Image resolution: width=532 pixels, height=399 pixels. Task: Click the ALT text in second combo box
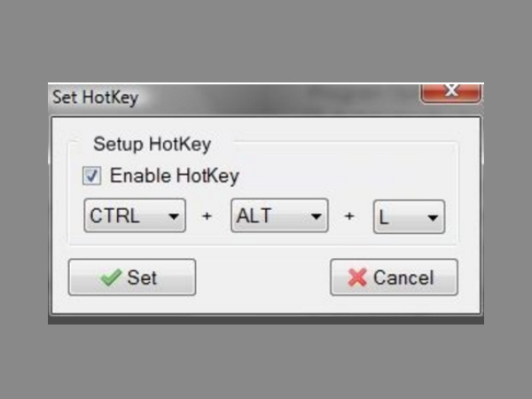[254, 216]
